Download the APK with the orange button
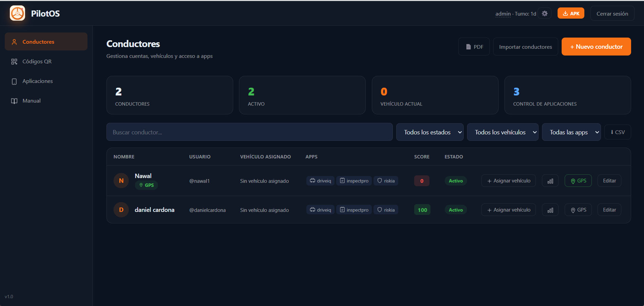The height and width of the screenshot is (306, 644). point(571,13)
